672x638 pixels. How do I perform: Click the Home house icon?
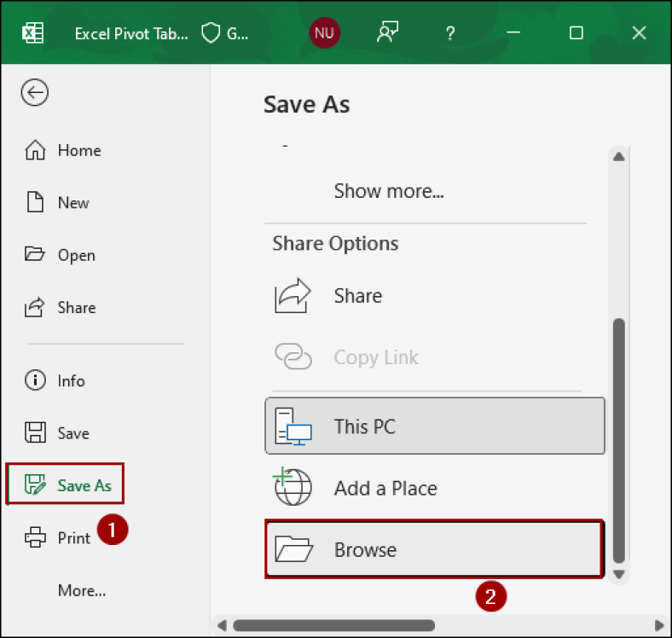tap(35, 150)
